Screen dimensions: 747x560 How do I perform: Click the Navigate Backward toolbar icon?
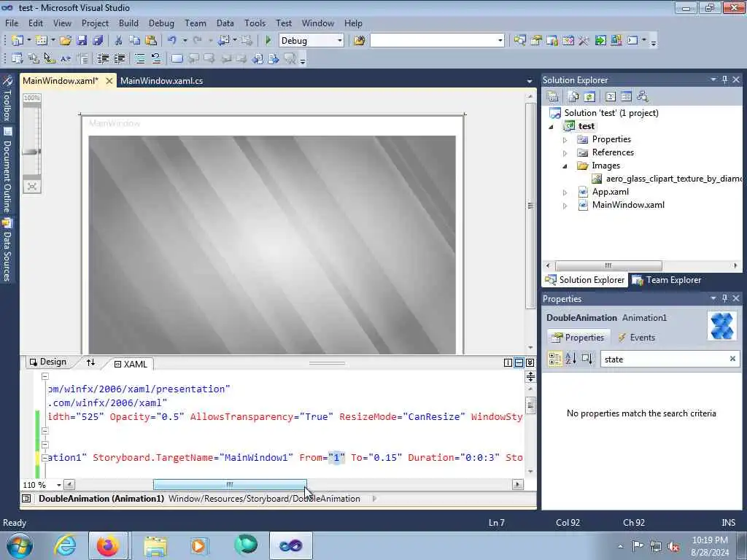(x=223, y=41)
